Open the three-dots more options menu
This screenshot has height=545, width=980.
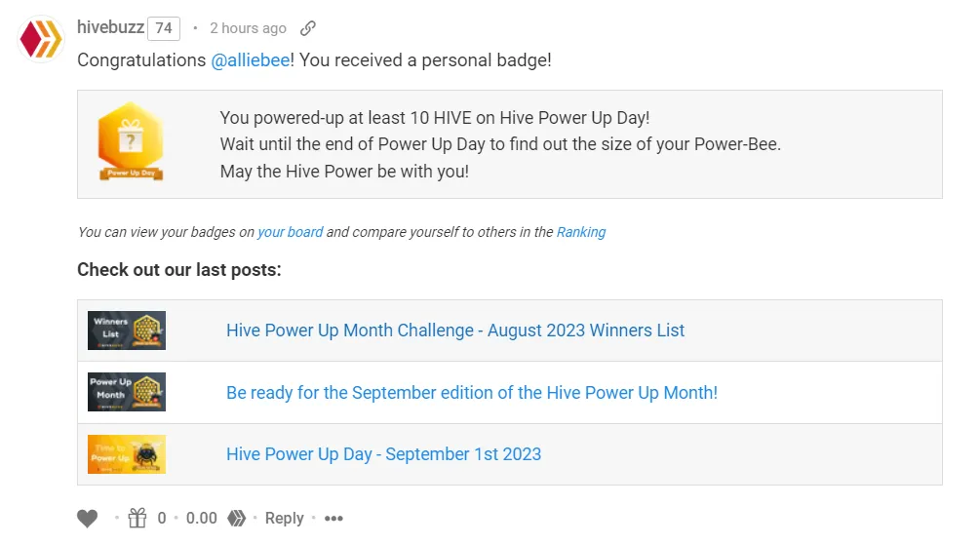click(x=333, y=518)
